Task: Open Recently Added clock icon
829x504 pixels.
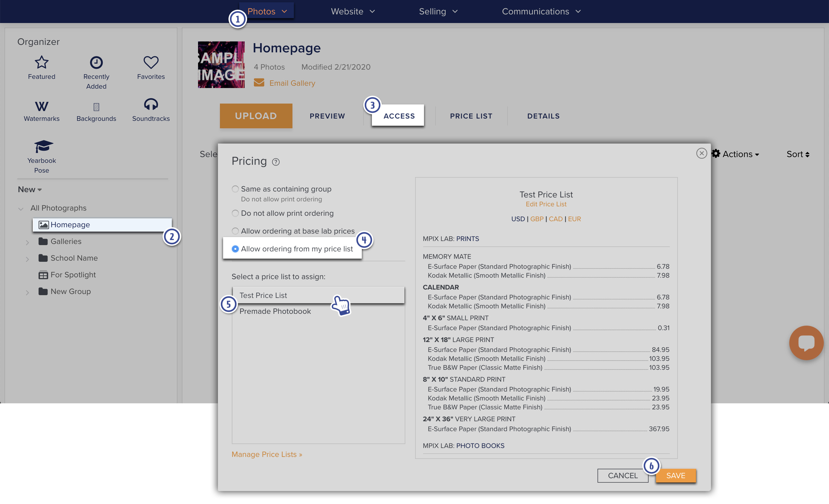Action: click(96, 62)
